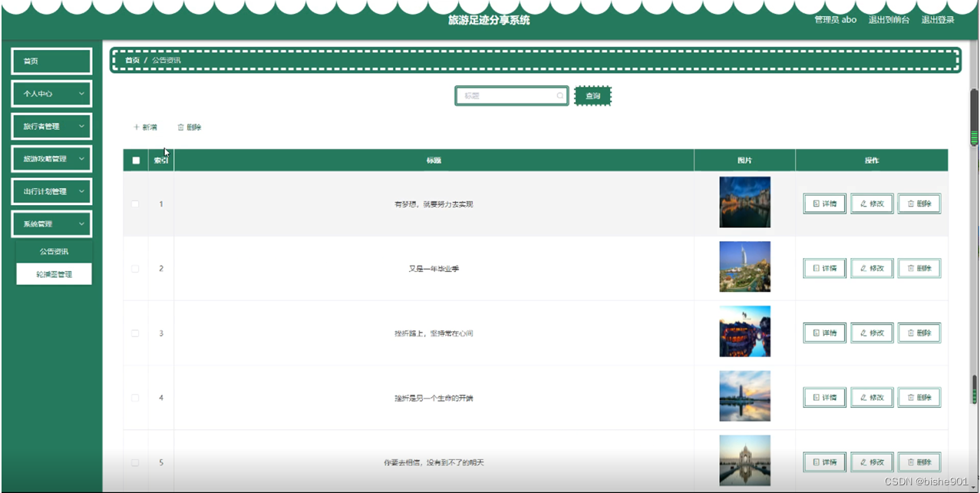The image size is (980, 493).
Task: Check the checkbox for row 2
Action: 136,268
